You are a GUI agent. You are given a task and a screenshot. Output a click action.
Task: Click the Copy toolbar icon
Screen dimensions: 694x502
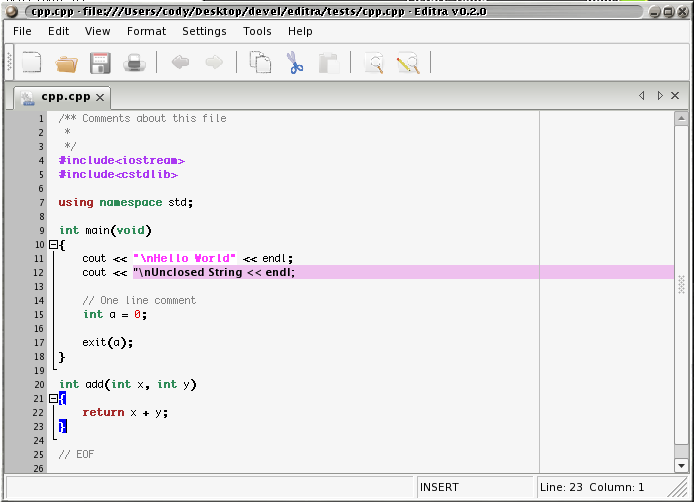[261, 64]
